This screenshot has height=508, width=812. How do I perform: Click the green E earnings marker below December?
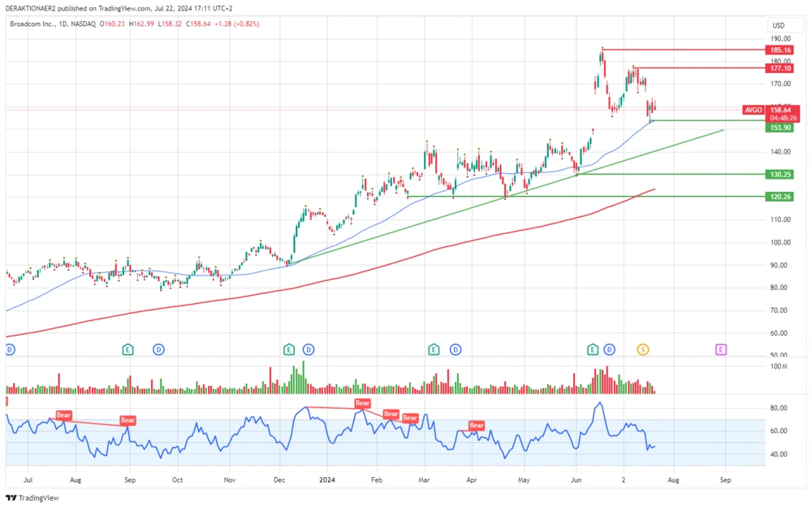(288, 350)
